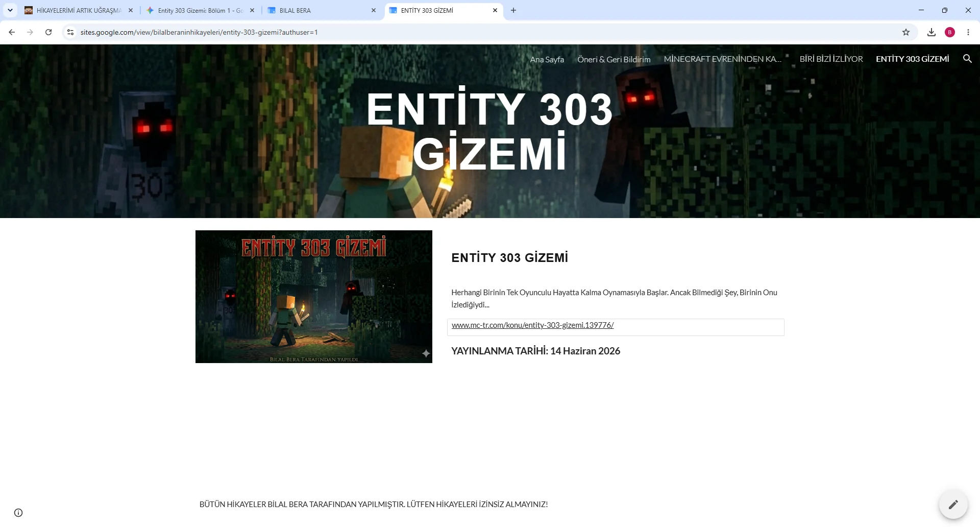Open the tab search dropdown arrow
The image size is (980, 527).
(10, 10)
